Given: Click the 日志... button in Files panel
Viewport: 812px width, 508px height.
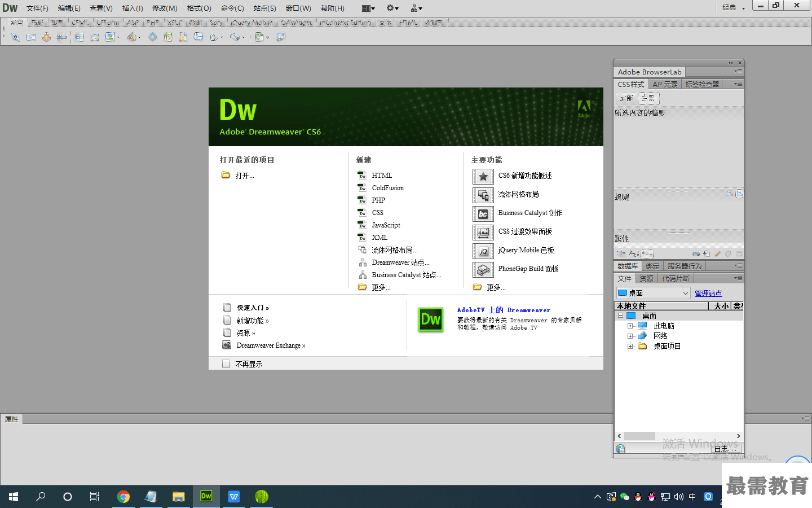Looking at the screenshot, I should [x=725, y=449].
